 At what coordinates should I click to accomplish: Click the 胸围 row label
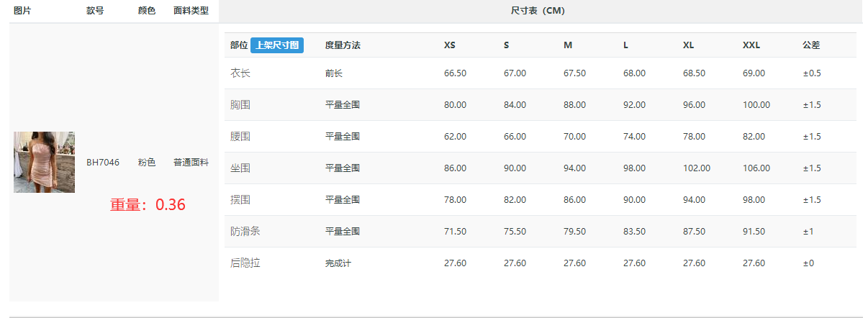(x=240, y=105)
